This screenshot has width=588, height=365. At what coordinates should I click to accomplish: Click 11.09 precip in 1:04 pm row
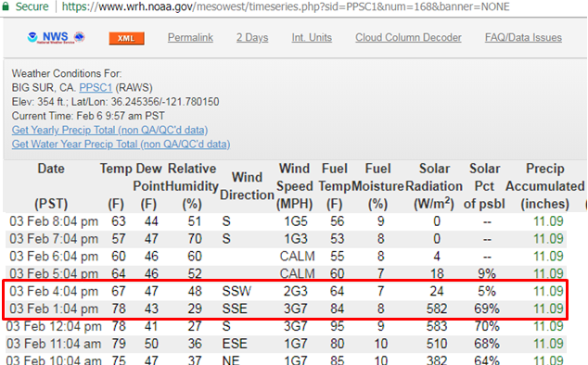tap(548, 308)
